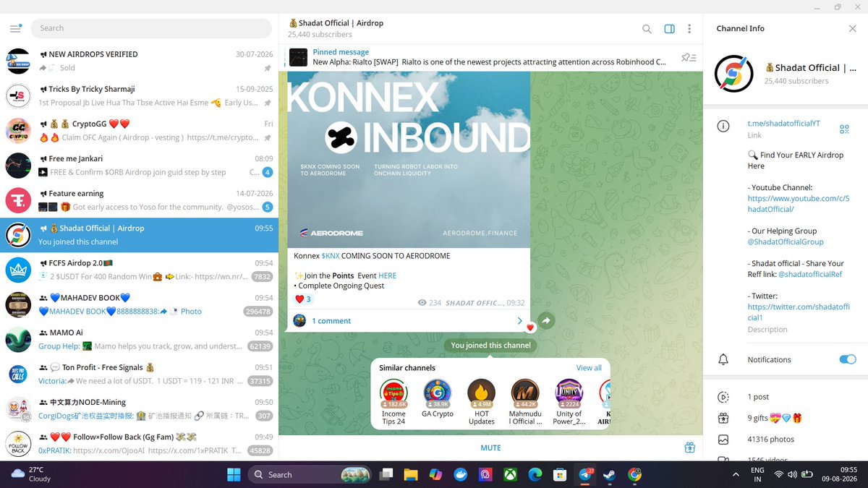Open the t.me/shadatofficialYT link
This screenshot has width=868, height=488.
tap(783, 124)
